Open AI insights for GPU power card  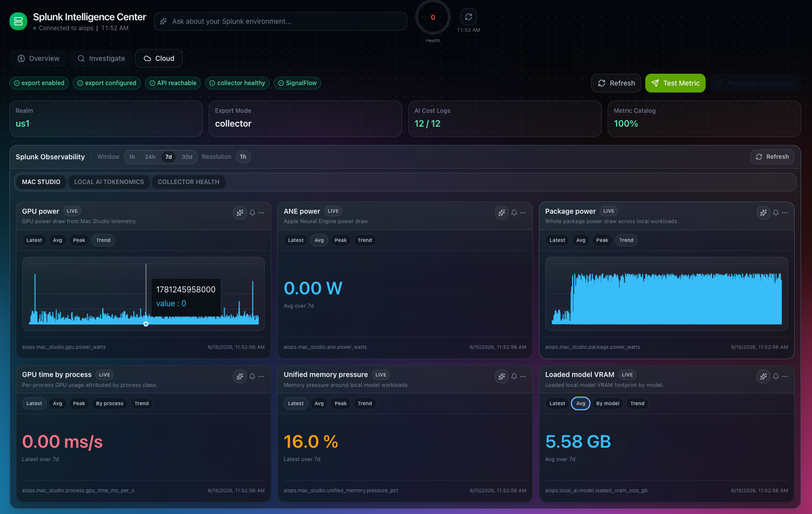click(x=240, y=213)
